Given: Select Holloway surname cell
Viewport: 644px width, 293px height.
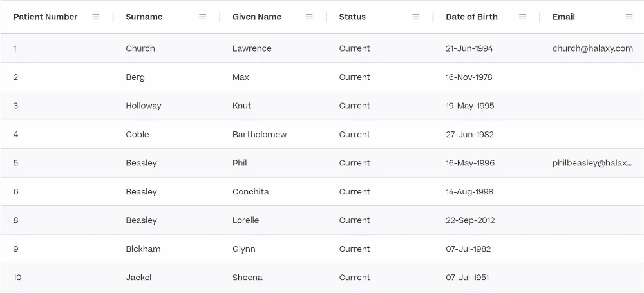Looking at the screenshot, I should (x=144, y=106).
